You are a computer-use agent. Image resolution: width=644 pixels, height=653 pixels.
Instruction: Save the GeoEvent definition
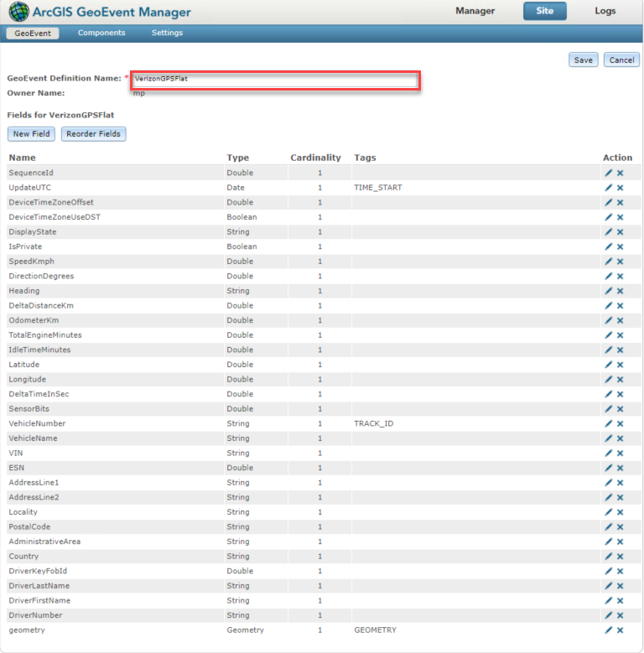pos(583,60)
